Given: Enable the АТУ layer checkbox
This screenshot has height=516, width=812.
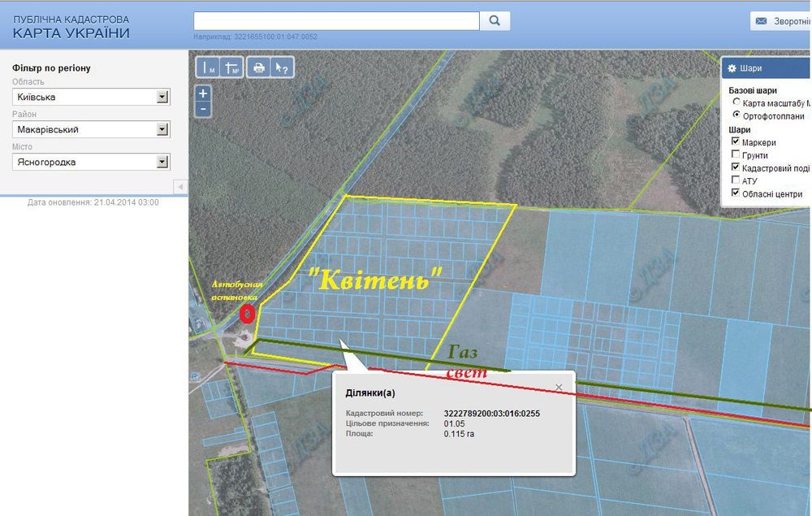Looking at the screenshot, I should (x=736, y=180).
